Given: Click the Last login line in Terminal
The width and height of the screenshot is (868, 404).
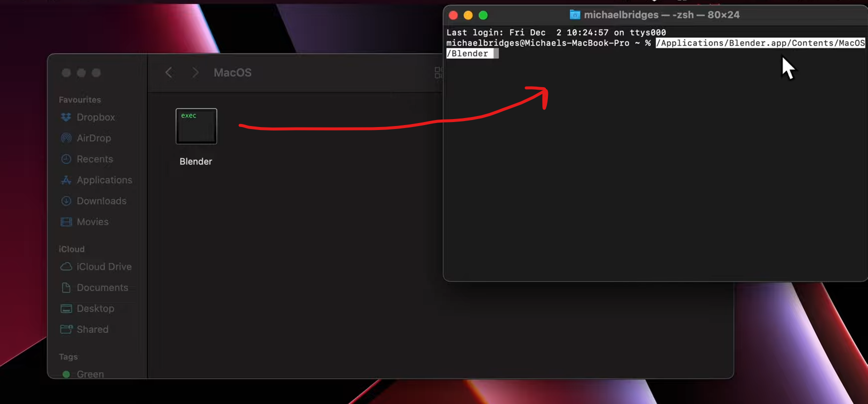Looking at the screenshot, I should 556,32.
